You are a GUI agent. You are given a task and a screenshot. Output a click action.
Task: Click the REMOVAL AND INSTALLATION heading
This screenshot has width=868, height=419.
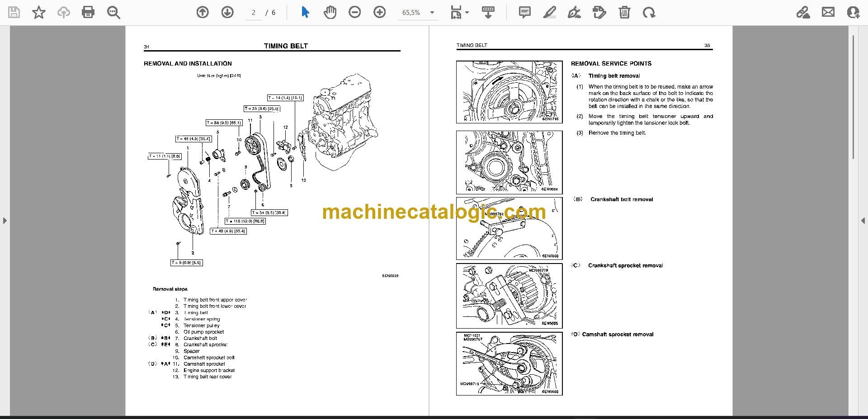[x=188, y=64]
